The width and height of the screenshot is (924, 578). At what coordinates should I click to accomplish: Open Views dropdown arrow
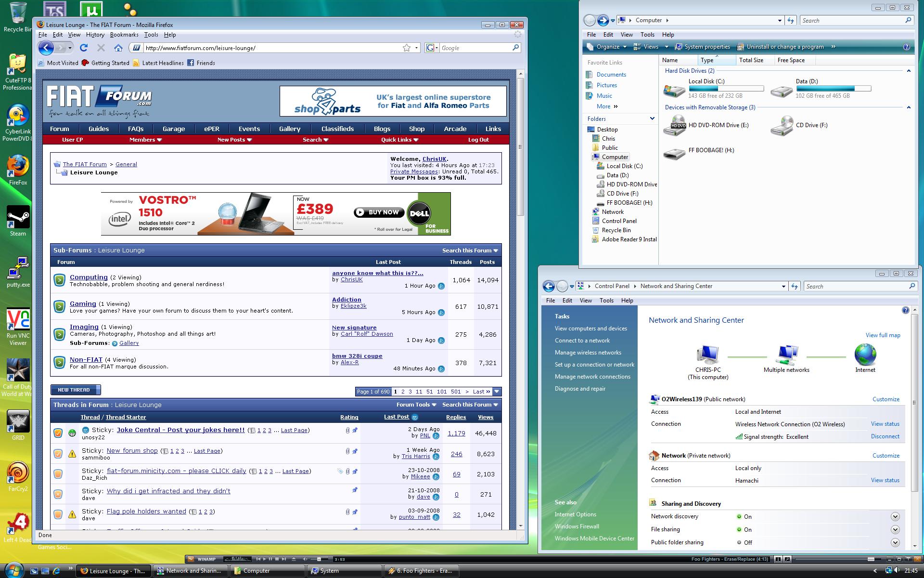667,47
